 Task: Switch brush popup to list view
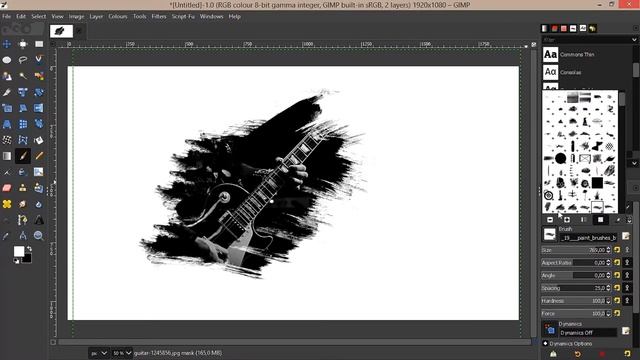click(584, 220)
